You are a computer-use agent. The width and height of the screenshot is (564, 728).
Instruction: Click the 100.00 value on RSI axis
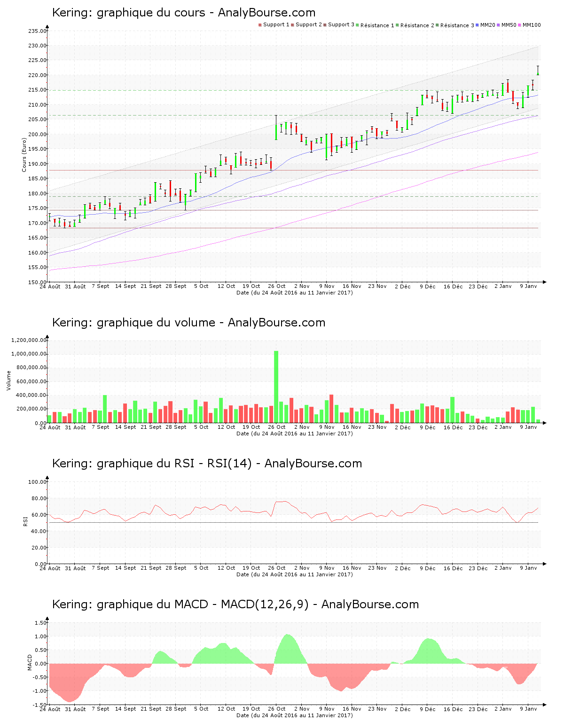tap(38, 482)
